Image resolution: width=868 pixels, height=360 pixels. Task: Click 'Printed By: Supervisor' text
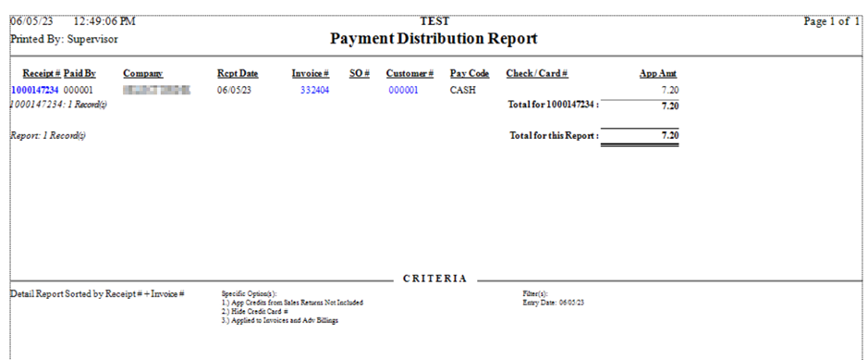[x=64, y=40]
